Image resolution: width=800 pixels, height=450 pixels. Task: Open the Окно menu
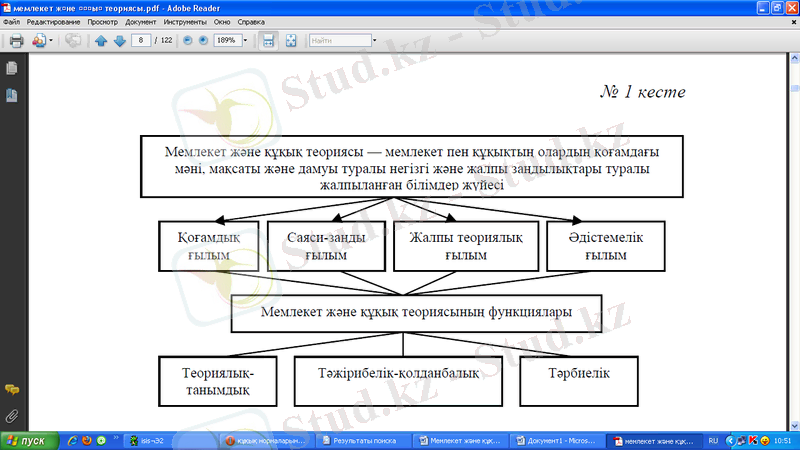click(x=222, y=22)
